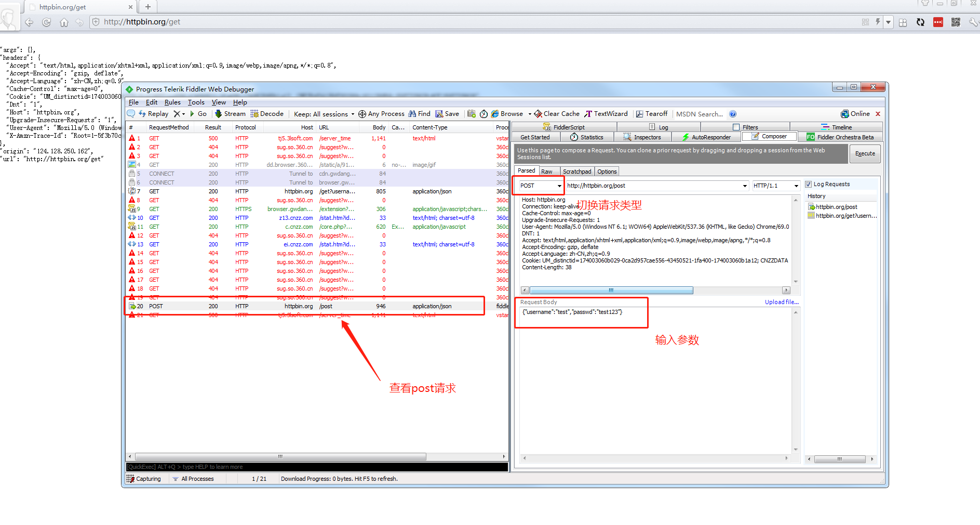Switch to the FiddlerScript tab
The height and width of the screenshot is (525, 980).
(564, 127)
